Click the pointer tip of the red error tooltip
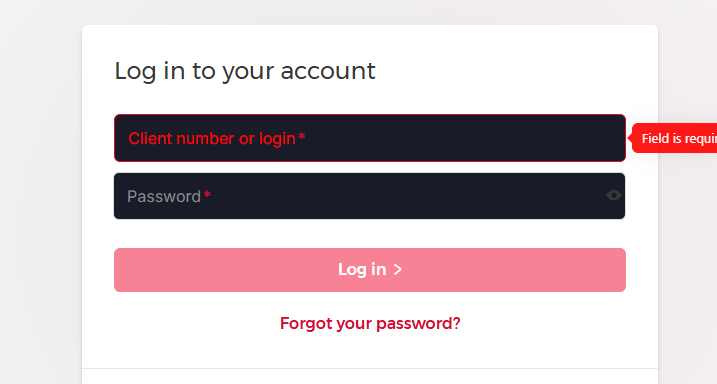 631,138
